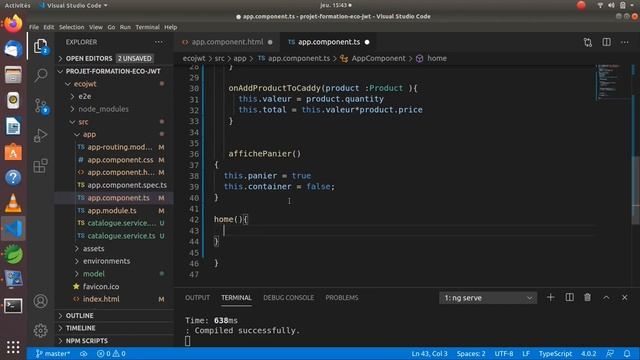
Task: Open Ubuntu Software from the dock
Action: (13, 152)
